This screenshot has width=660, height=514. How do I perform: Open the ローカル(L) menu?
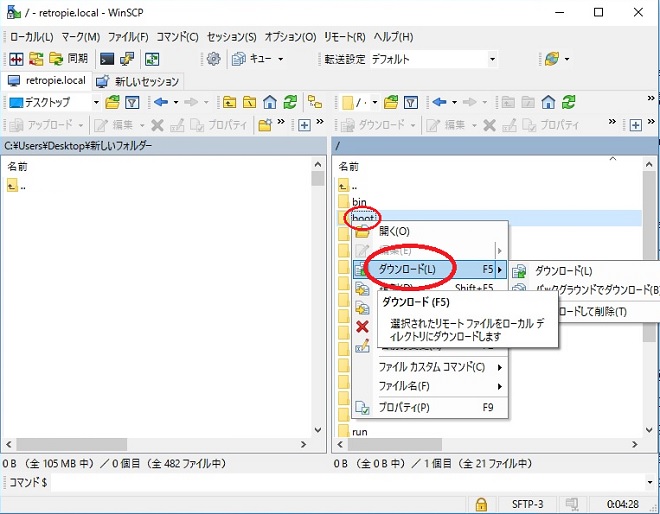pos(31,37)
